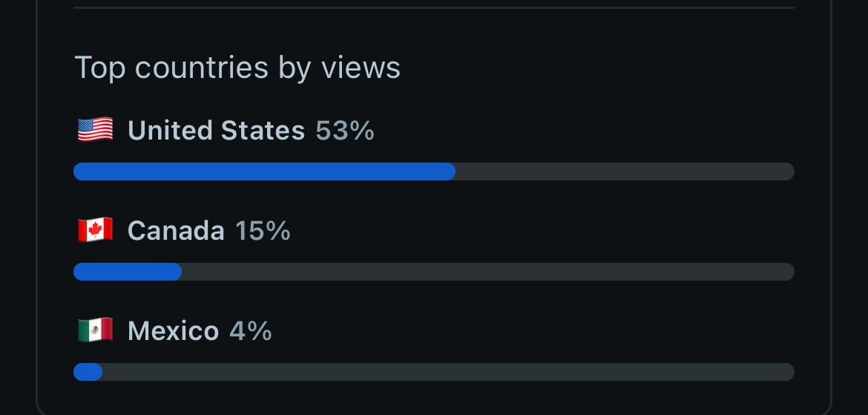868x415 pixels.
Task: Click the blue filled Canada bar
Action: (x=128, y=272)
